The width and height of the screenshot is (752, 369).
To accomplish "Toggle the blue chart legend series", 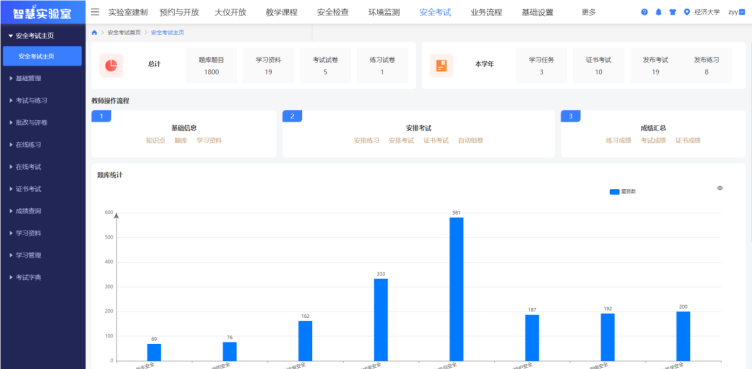I will tap(623, 191).
